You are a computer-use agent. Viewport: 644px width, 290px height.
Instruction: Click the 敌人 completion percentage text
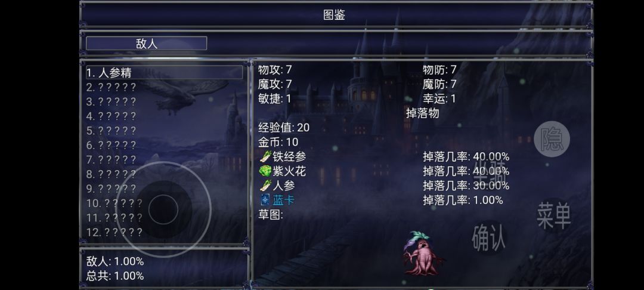115,261
